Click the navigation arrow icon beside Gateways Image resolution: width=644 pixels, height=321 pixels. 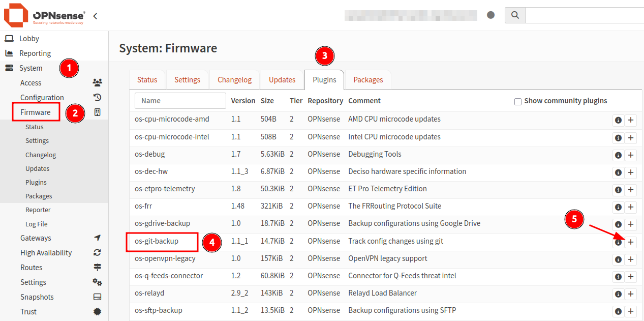98,238
